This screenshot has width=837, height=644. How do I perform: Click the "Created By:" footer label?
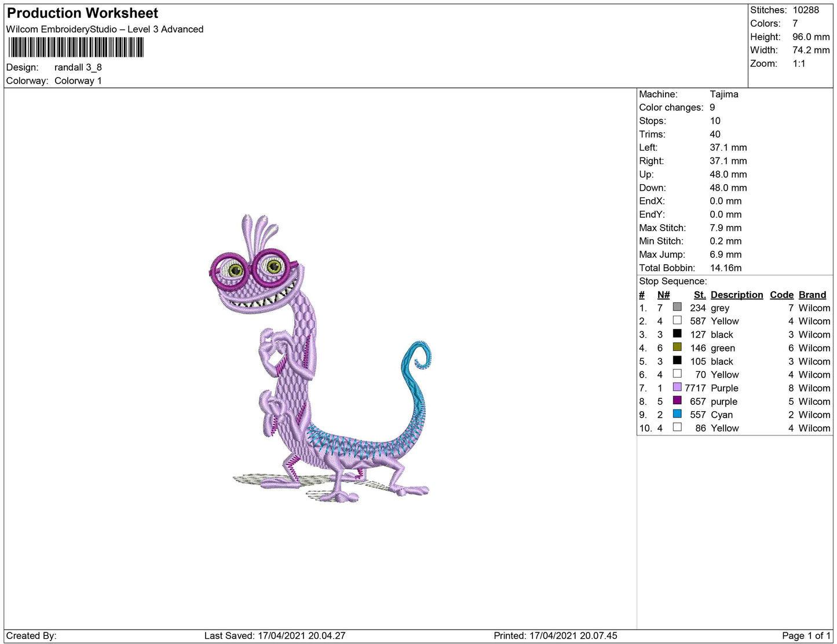coord(31,635)
